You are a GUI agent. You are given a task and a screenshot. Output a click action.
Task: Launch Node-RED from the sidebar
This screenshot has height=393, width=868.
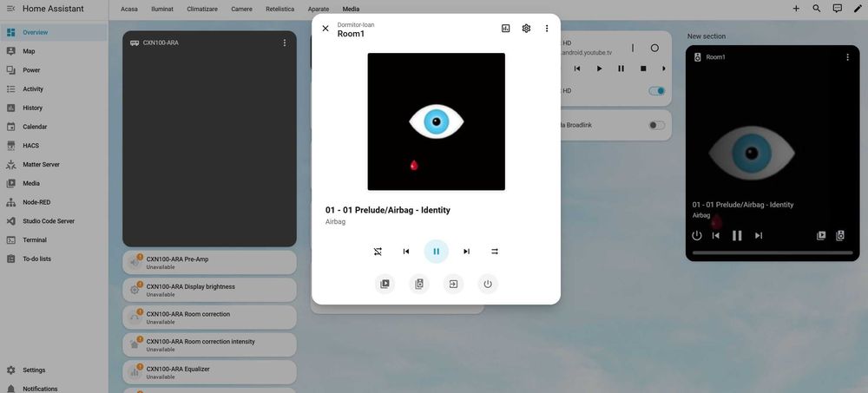pyautogui.click(x=54, y=202)
